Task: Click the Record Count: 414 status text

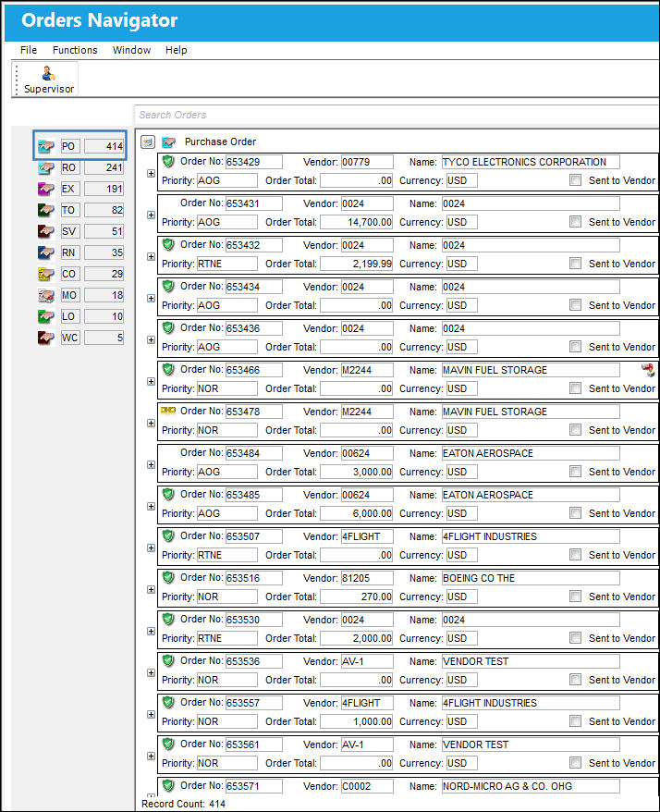Action: tap(183, 804)
